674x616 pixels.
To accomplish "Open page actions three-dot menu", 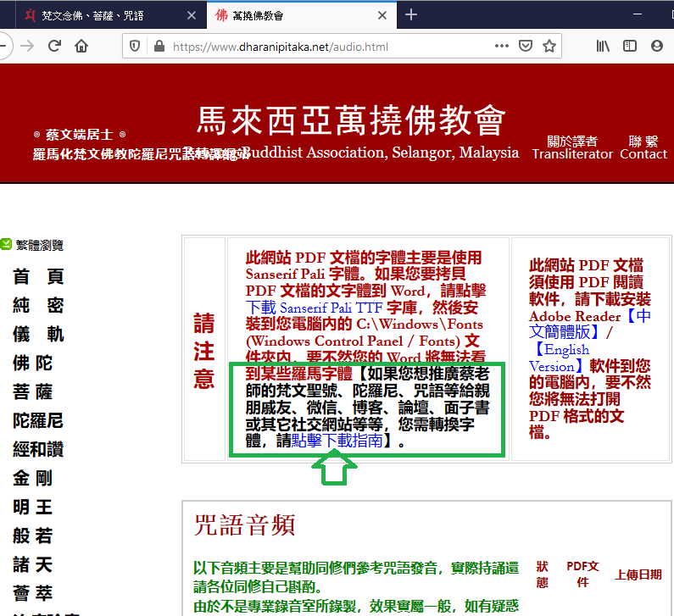I will (x=501, y=47).
